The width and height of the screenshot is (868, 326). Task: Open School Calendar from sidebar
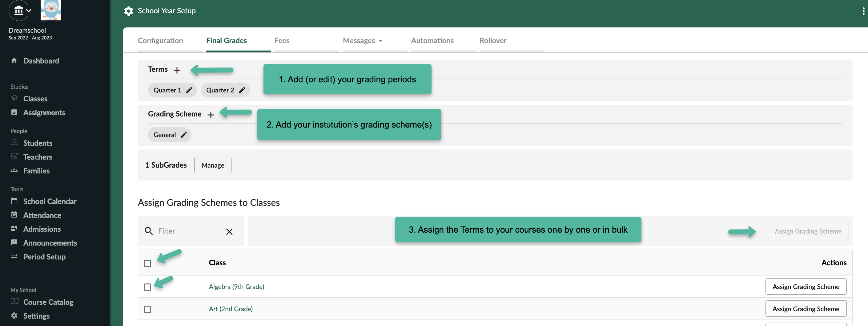coord(50,201)
